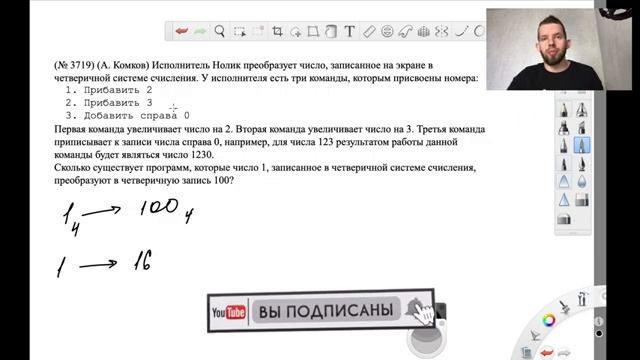Open the color wheel in the lagoon
The width and height of the screenshot is (640, 360).
click(549, 320)
